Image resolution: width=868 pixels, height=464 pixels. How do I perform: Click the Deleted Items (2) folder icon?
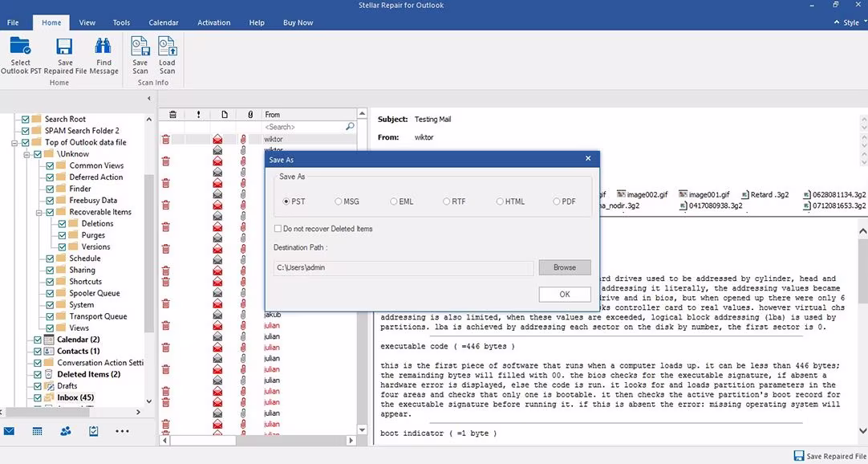point(49,374)
